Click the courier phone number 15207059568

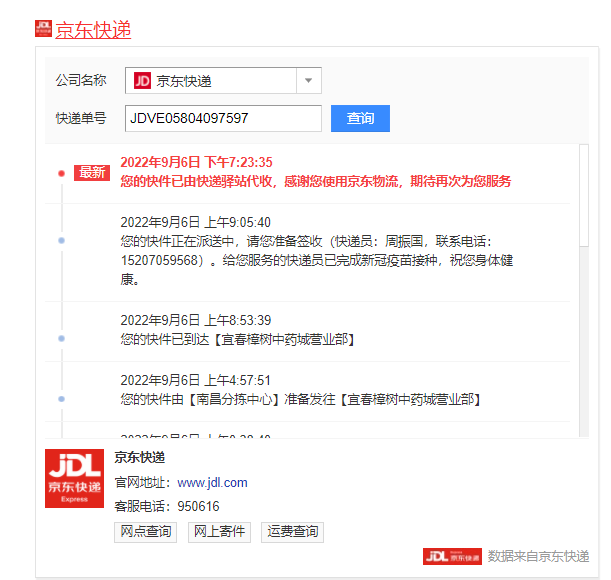(x=159, y=260)
